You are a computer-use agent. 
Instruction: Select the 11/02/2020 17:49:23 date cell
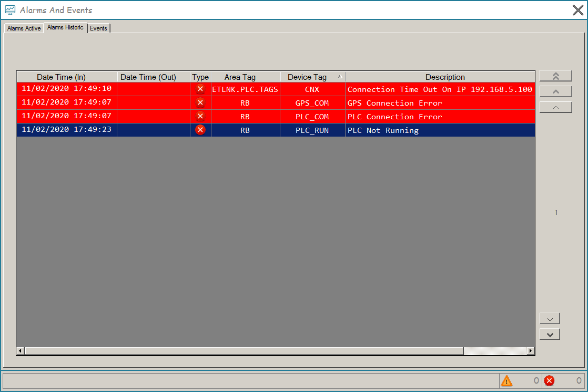67,130
